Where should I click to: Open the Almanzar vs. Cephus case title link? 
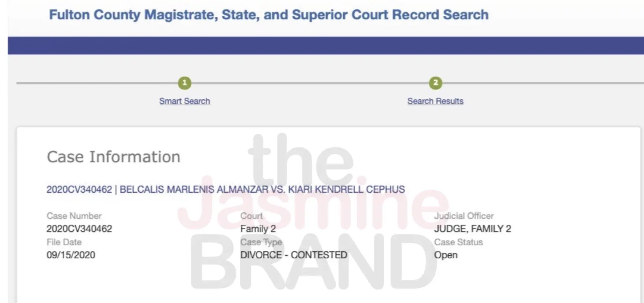(225, 190)
